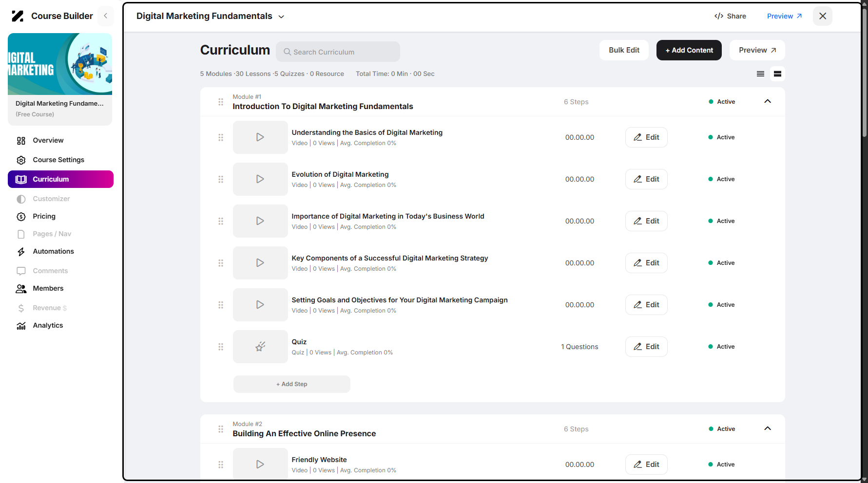This screenshot has width=868, height=483.
Task: Open the Overview sidebar icon
Action: [21, 141]
